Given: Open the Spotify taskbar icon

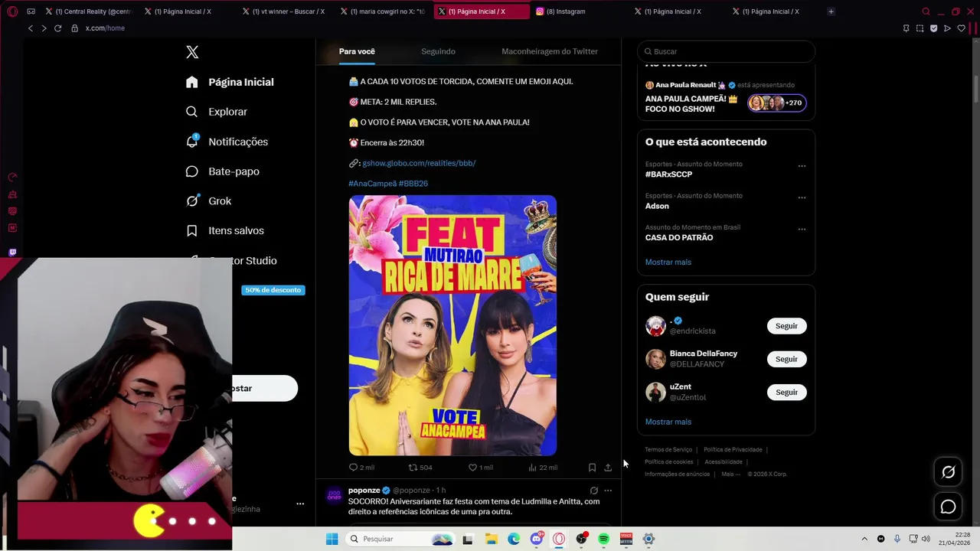Looking at the screenshot, I should [x=603, y=539].
